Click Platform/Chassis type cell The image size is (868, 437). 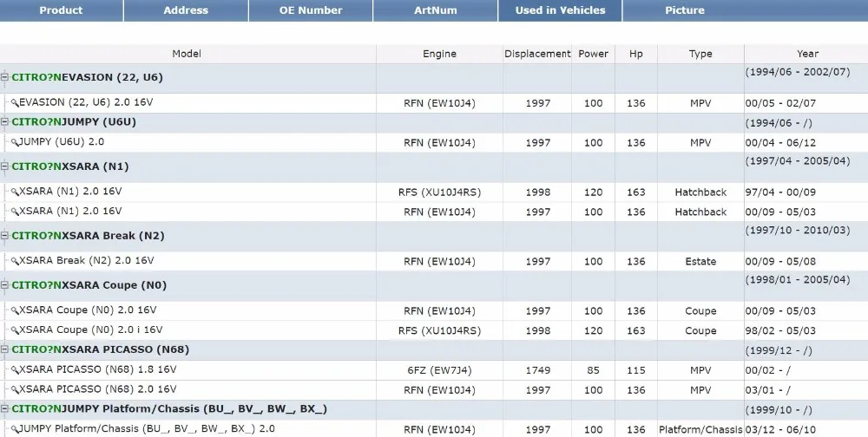[700, 429]
